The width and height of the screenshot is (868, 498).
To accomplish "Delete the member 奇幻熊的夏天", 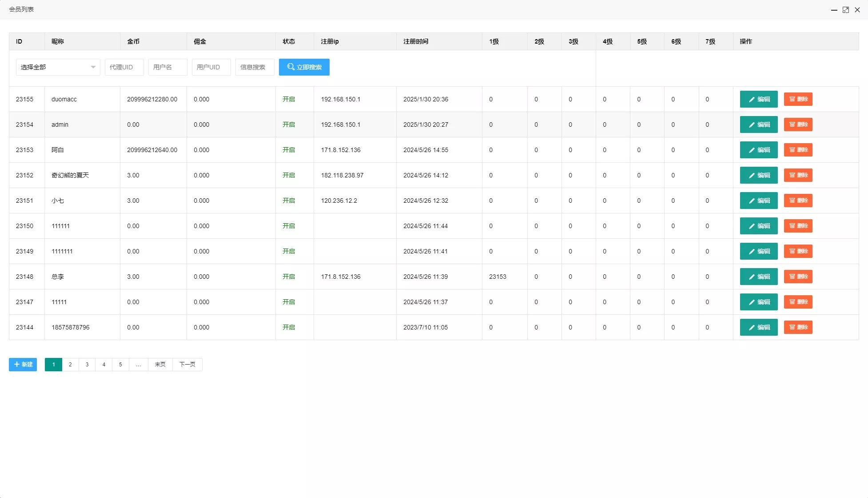I will tap(798, 175).
